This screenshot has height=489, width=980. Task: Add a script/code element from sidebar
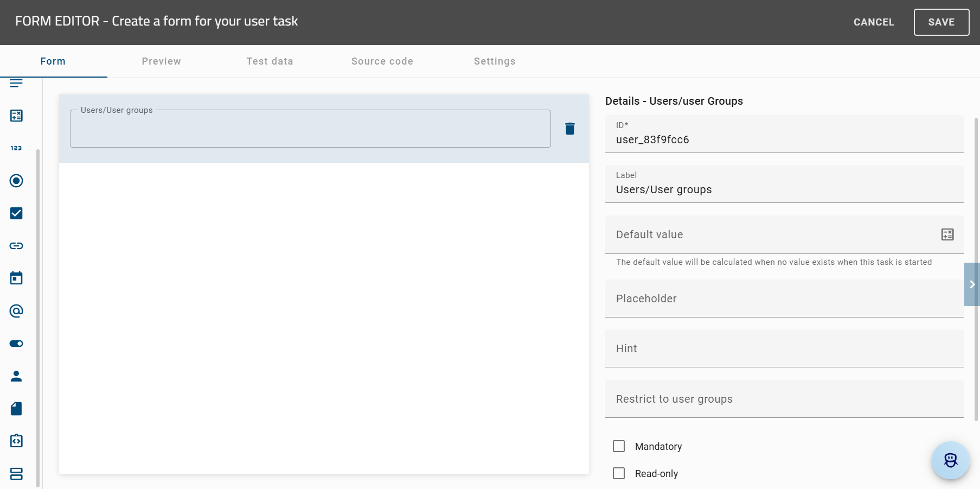16,441
